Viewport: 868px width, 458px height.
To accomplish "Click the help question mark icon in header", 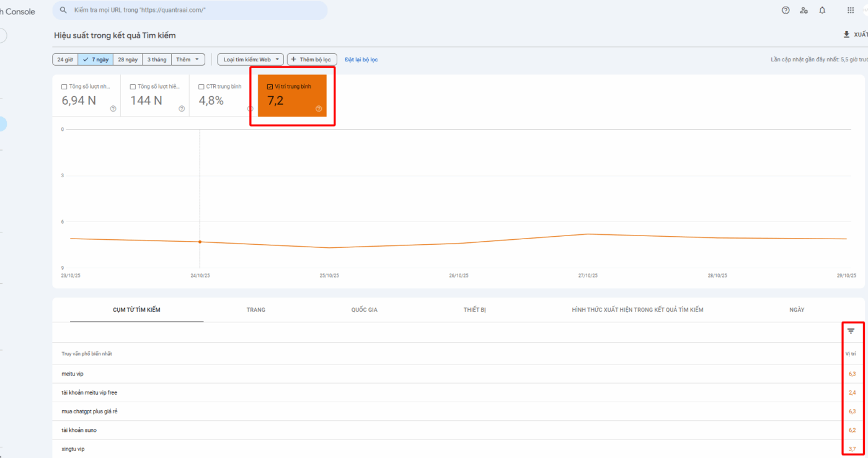I will [x=786, y=11].
